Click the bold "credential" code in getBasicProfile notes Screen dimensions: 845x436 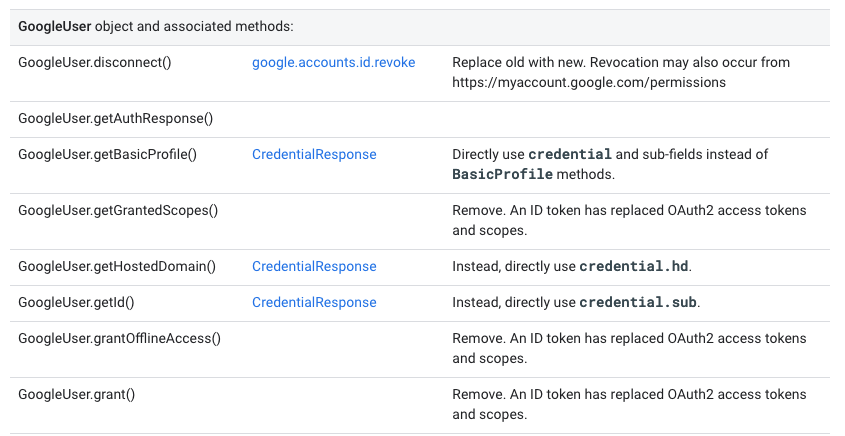pyautogui.click(x=569, y=154)
